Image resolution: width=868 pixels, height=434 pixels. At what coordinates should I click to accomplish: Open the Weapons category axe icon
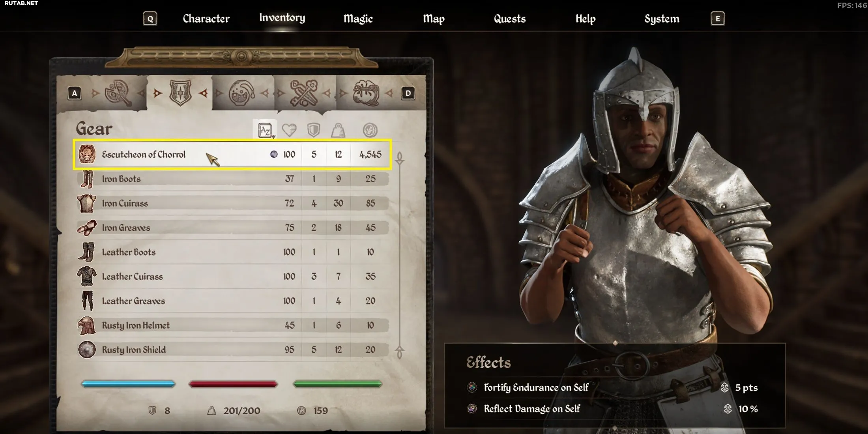coord(118,94)
